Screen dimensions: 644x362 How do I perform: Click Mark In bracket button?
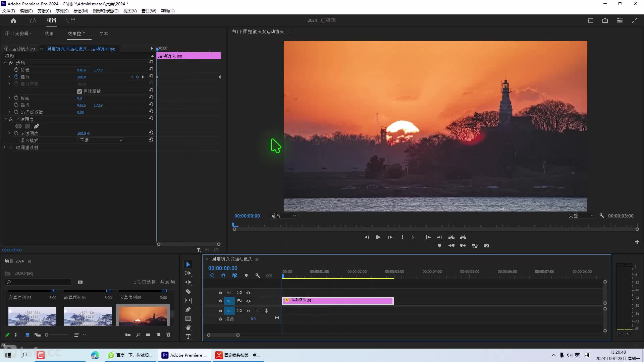click(402, 237)
